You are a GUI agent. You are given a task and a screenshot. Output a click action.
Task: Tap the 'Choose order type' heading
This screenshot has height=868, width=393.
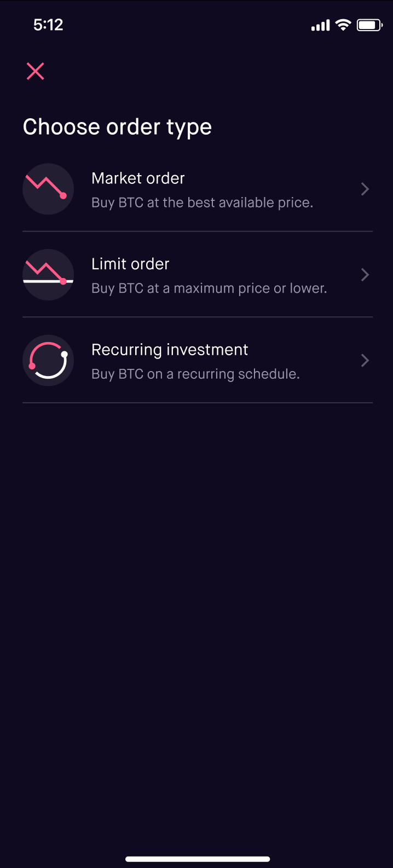point(117,127)
